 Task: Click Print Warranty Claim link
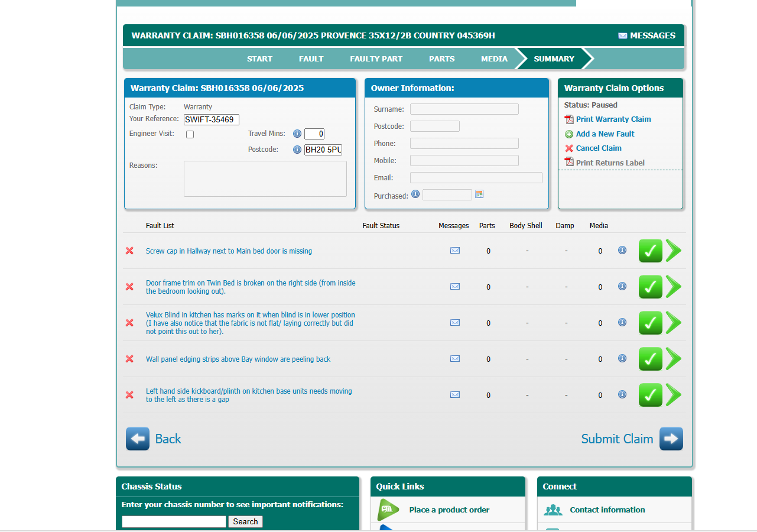613,119
